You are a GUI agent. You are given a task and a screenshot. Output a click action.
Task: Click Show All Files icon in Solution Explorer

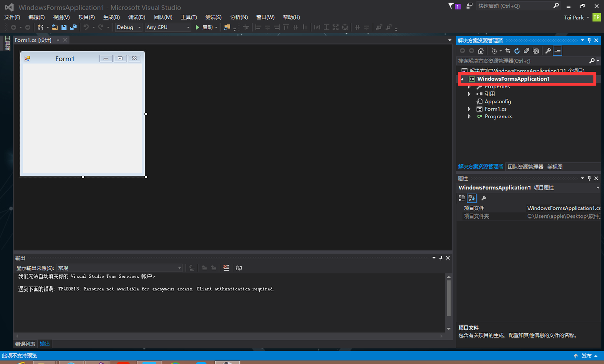[536, 51]
